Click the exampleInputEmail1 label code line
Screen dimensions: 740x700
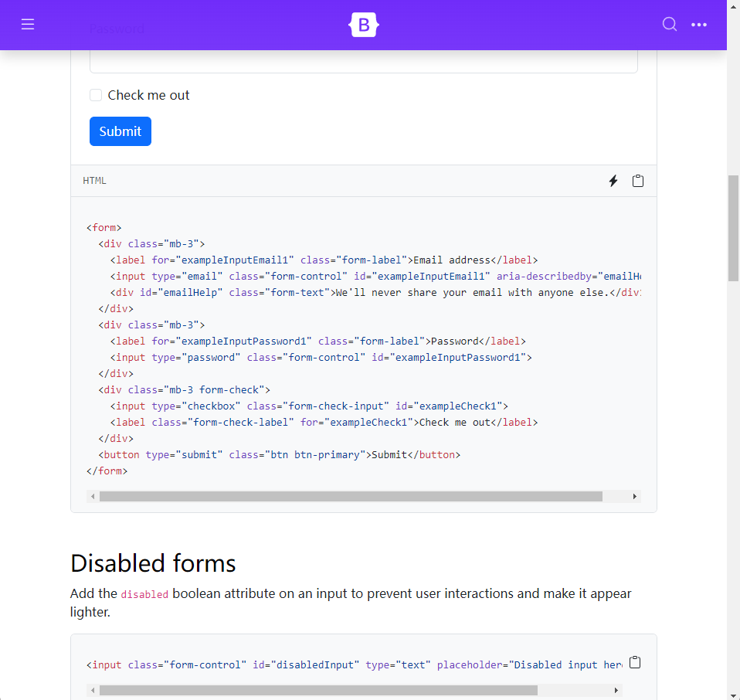pos(324,260)
